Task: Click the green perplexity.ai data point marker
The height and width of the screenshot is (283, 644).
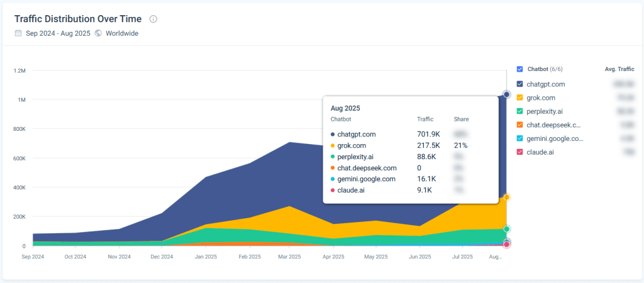Action: pyautogui.click(x=506, y=229)
